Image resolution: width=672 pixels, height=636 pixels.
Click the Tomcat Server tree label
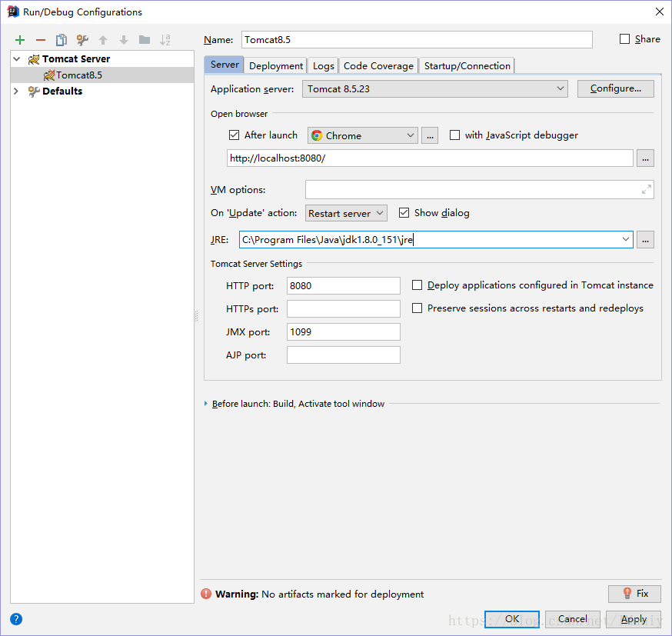76,58
